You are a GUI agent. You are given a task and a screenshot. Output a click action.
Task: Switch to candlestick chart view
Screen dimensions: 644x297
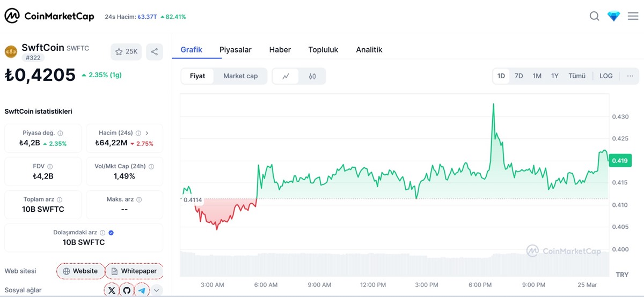(312, 76)
